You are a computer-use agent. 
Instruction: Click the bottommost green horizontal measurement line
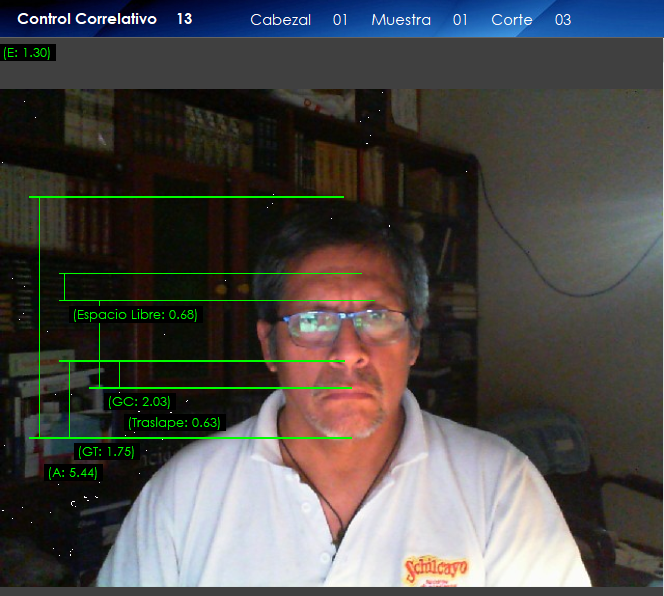(190, 438)
